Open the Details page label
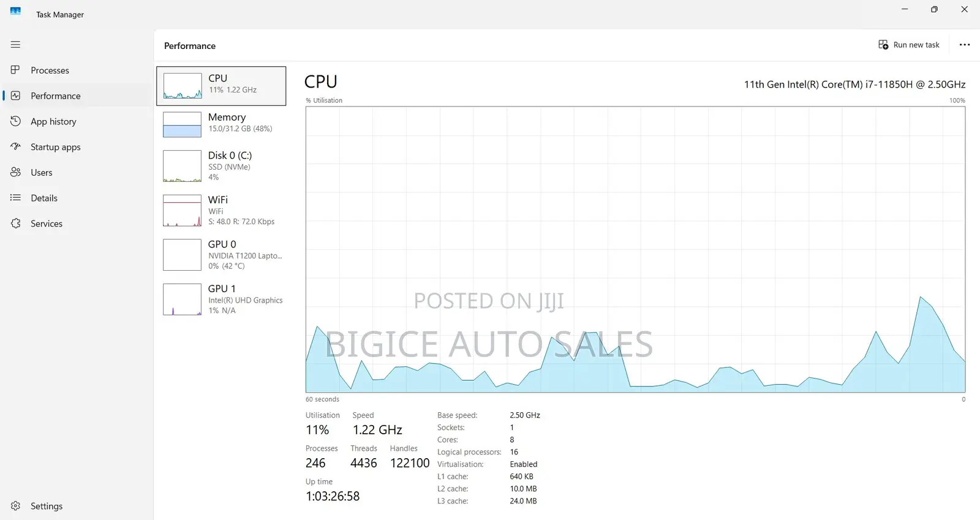 coord(44,198)
